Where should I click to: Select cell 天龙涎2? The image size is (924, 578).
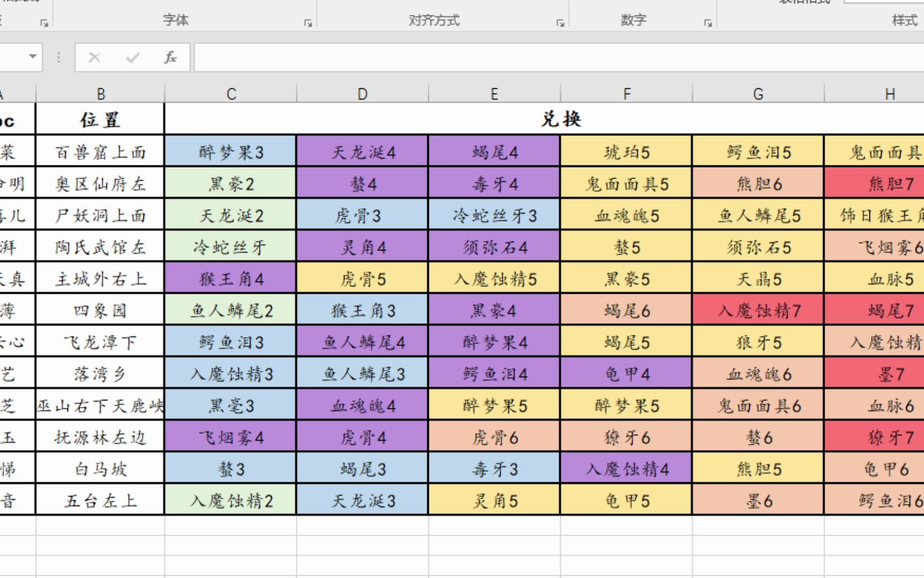(230, 215)
